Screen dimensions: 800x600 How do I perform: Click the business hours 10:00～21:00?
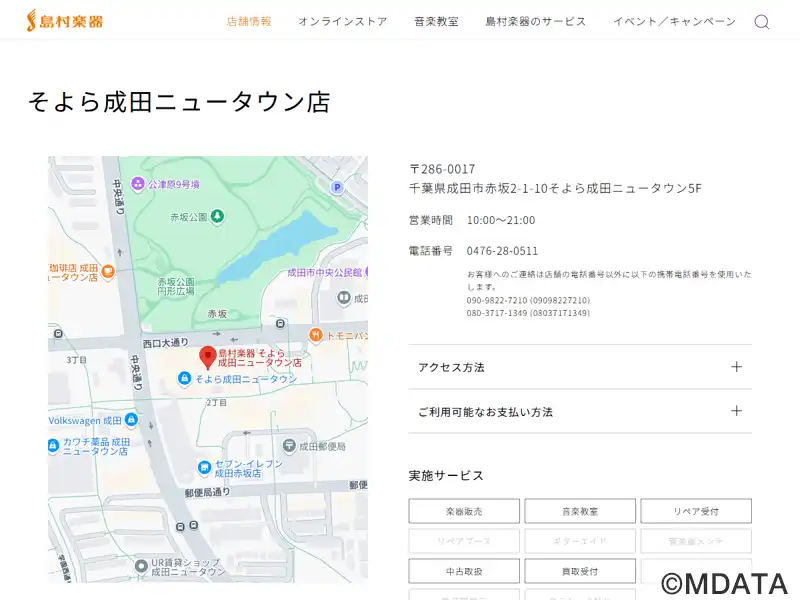501,220
